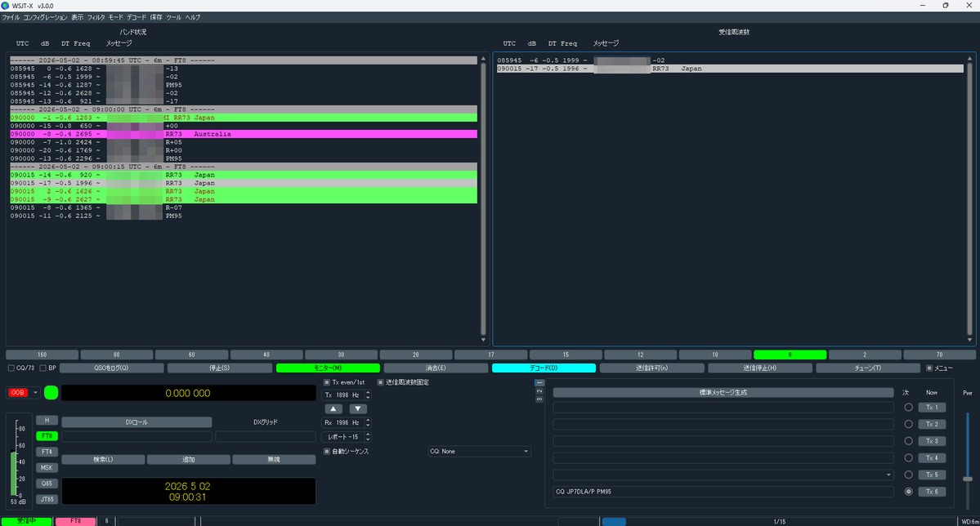Click the 消去(E) erase button
This screenshot has width=980, height=526.
click(436, 368)
